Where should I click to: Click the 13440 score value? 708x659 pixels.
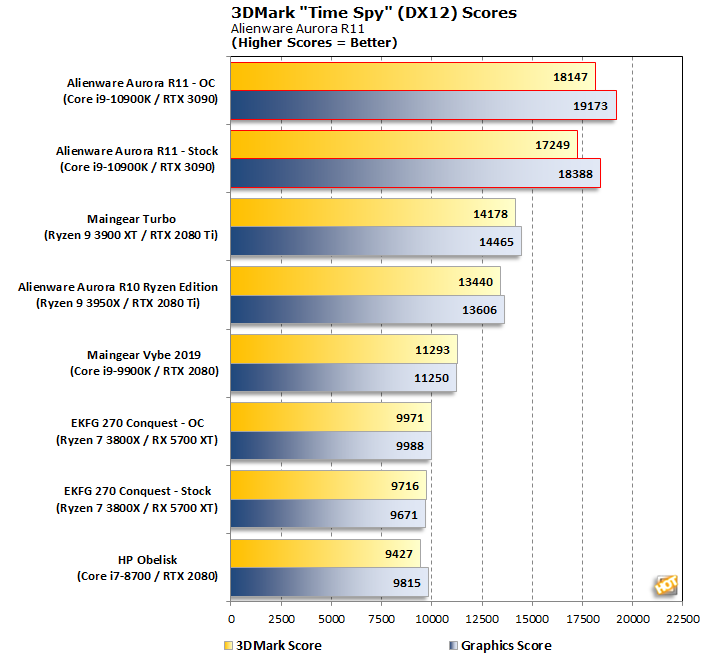(475, 282)
